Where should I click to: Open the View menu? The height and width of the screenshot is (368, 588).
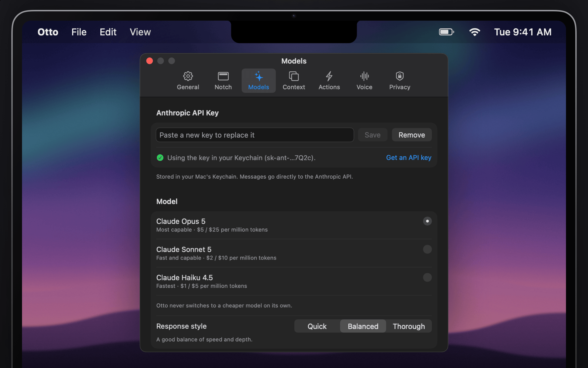(140, 32)
